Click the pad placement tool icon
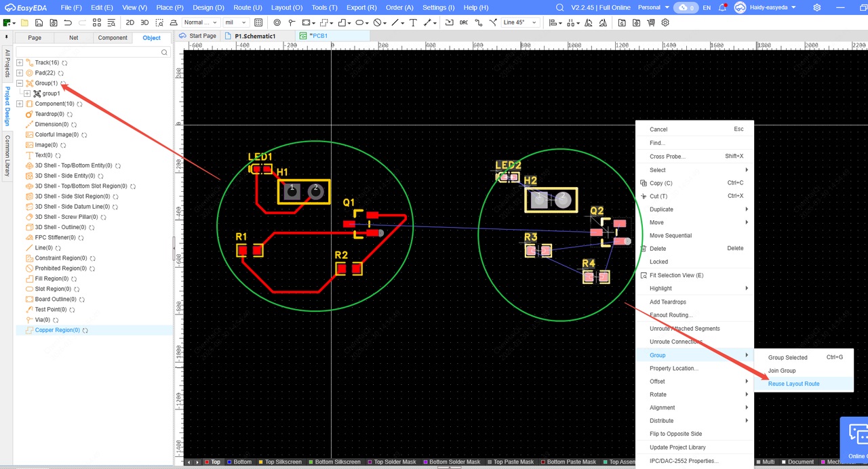This screenshot has height=469, width=868. click(x=277, y=22)
